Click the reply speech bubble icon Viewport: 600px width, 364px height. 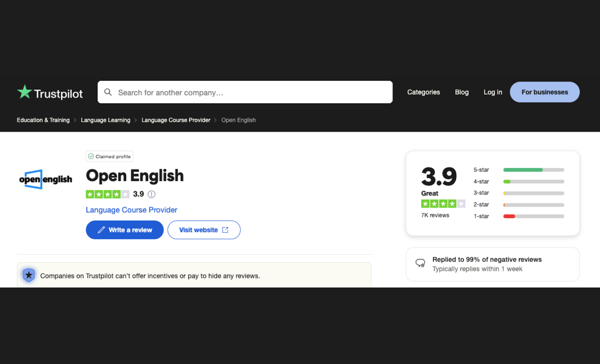(420, 263)
